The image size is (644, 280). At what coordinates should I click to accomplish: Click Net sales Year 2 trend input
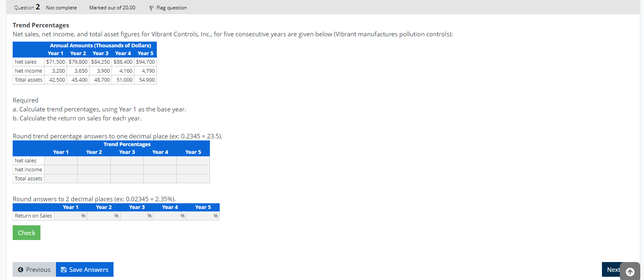[x=94, y=161]
